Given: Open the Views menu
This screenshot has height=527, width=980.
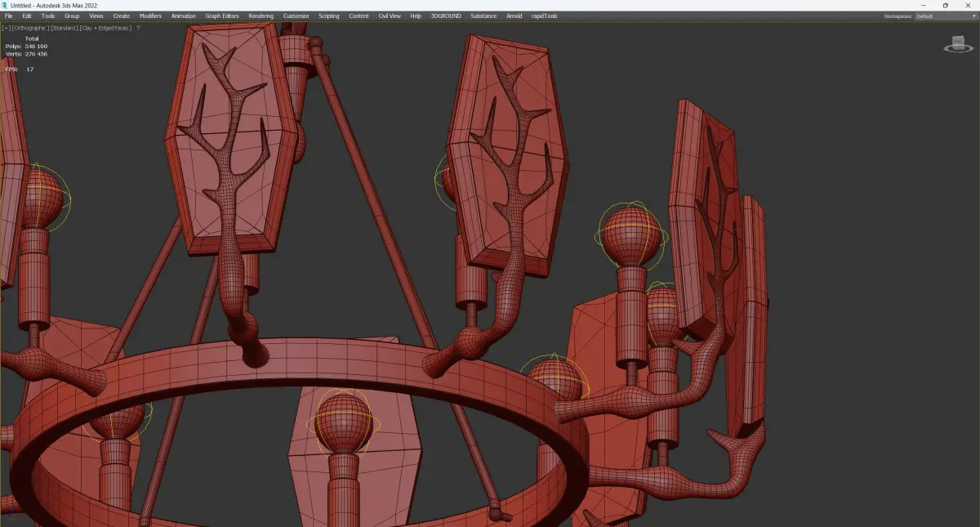Looking at the screenshot, I should click(x=96, y=16).
